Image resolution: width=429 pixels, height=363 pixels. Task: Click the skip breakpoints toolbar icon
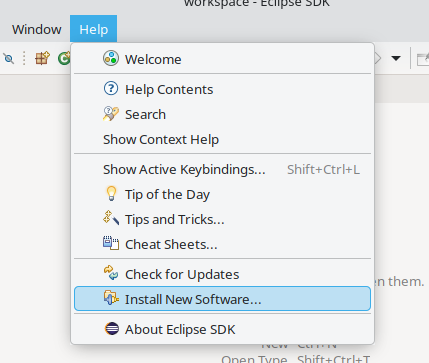pos(9,59)
